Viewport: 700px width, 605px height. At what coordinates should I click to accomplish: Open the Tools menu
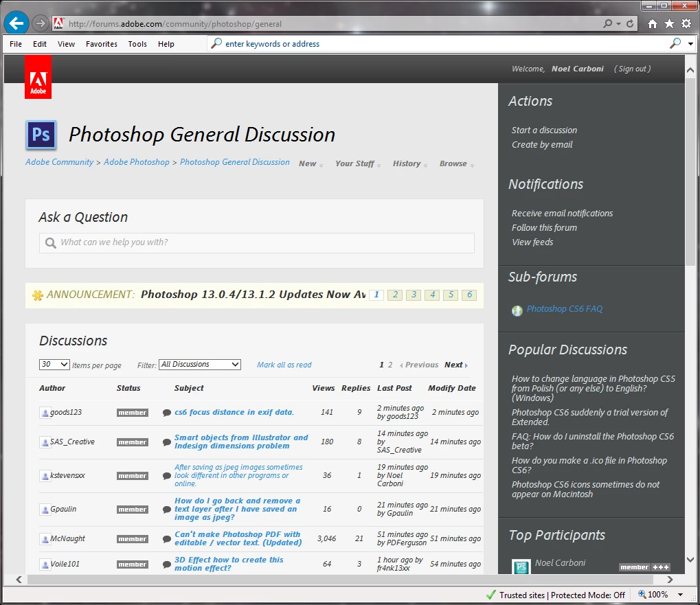click(x=137, y=44)
